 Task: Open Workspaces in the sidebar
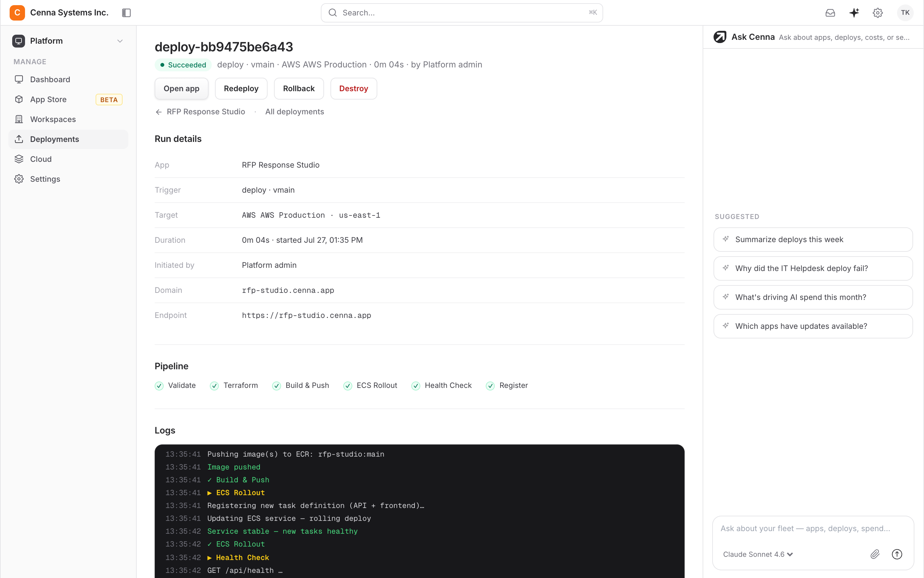(x=68, y=119)
